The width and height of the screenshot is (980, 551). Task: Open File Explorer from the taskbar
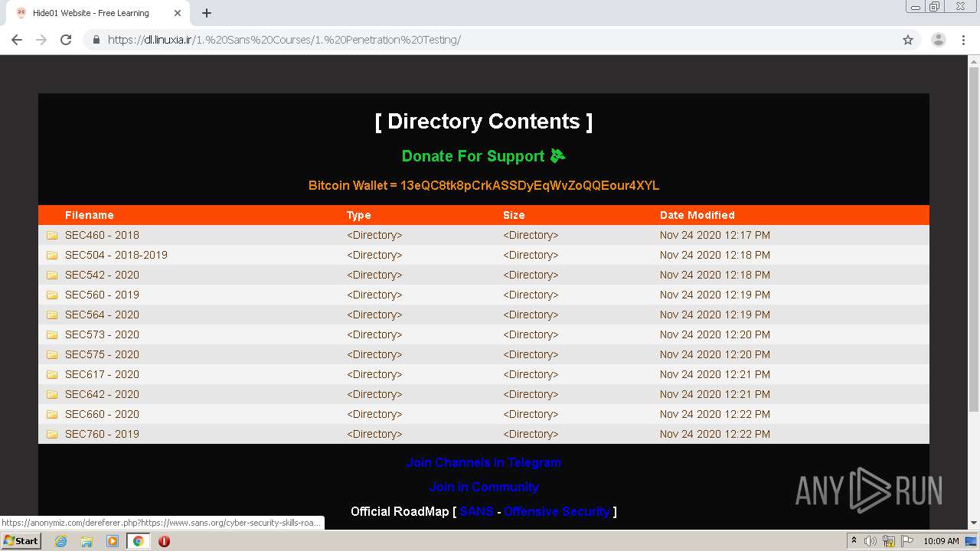click(x=87, y=541)
